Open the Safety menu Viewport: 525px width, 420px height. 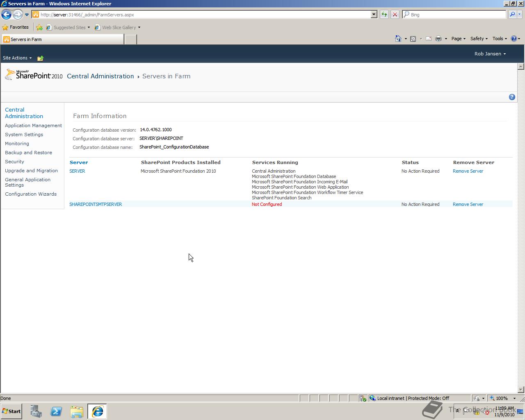[479, 39]
